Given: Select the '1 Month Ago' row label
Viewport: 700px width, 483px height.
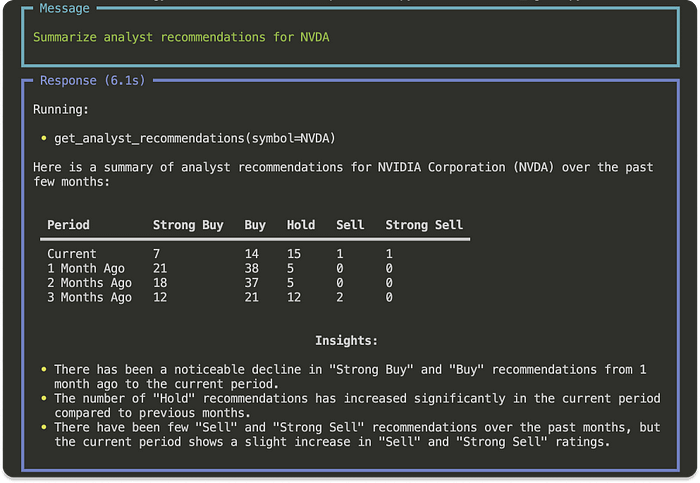Looking at the screenshot, I should (x=89, y=268).
